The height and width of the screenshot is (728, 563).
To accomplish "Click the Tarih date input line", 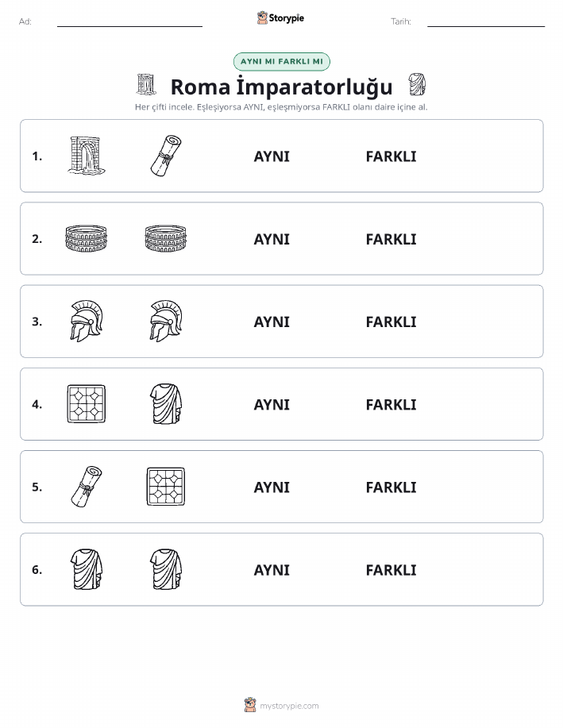I will pos(486,22).
